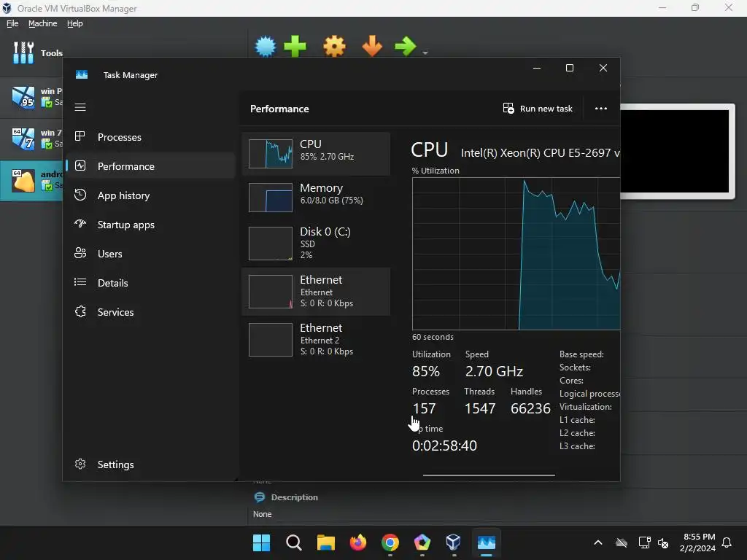Open VirtualBox Settings orange gear icon
The height and width of the screenshot is (560, 747).
334,47
